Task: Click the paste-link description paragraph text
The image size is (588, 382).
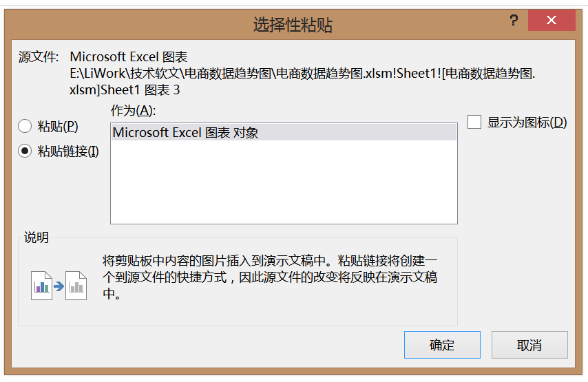Action: point(270,277)
